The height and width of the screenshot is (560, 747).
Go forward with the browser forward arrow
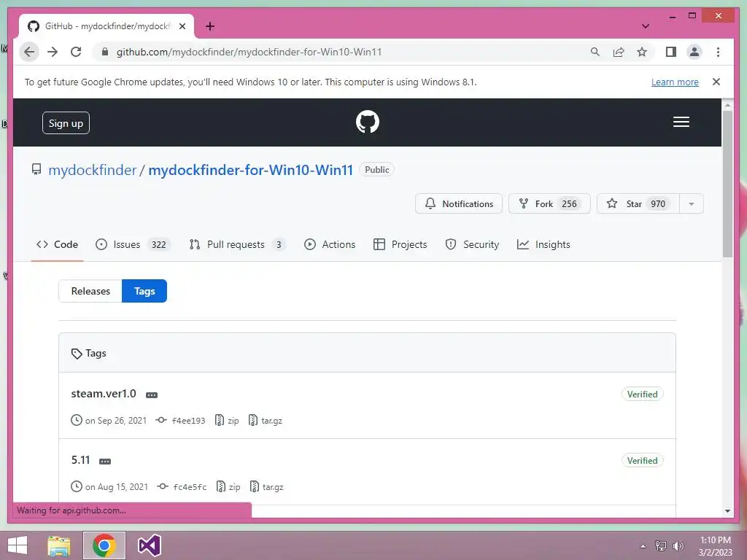point(53,52)
